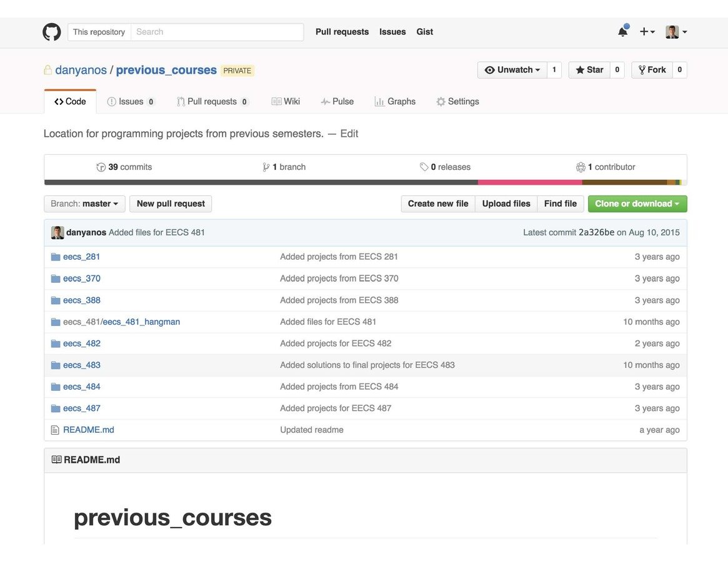This screenshot has width=728, height=562.
Task: Click Create new file button
Action: click(438, 204)
